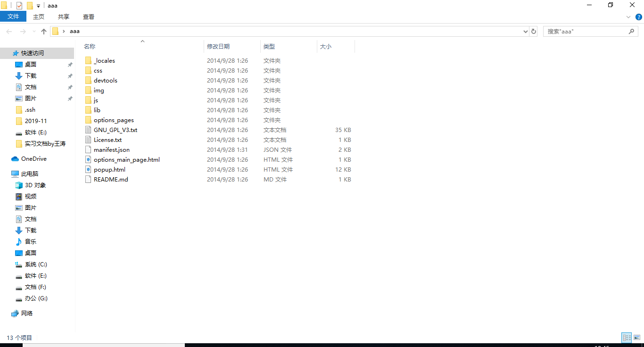
Task: Switch to details view in the status bar
Action: pos(627,338)
